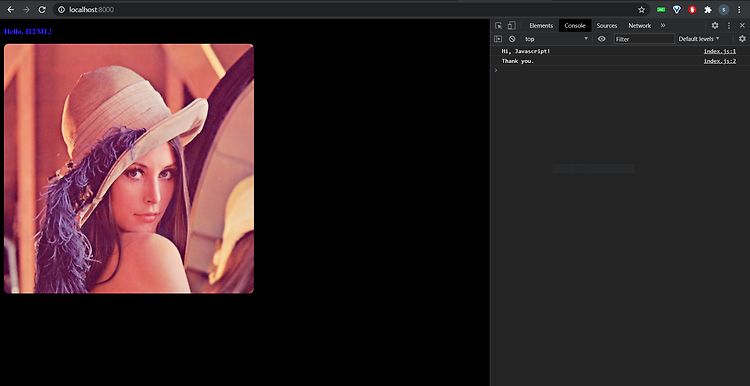Open DevTools customize three-dot menu

tap(729, 25)
